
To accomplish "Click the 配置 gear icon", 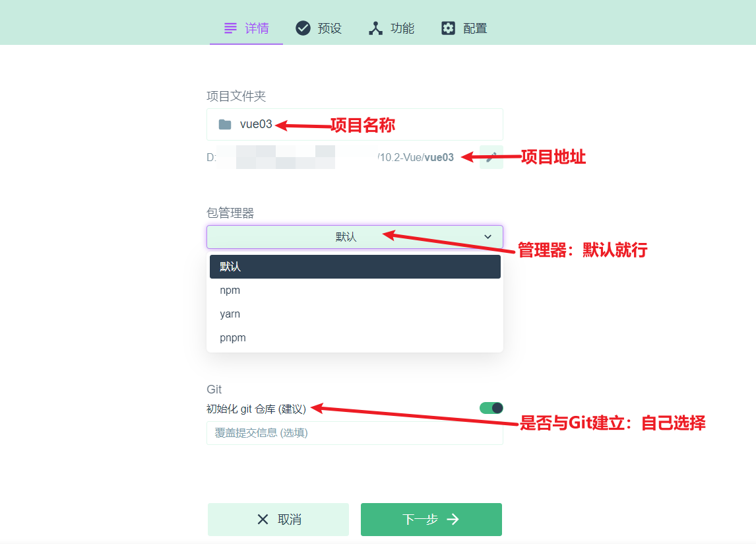I will click(448, 28).
